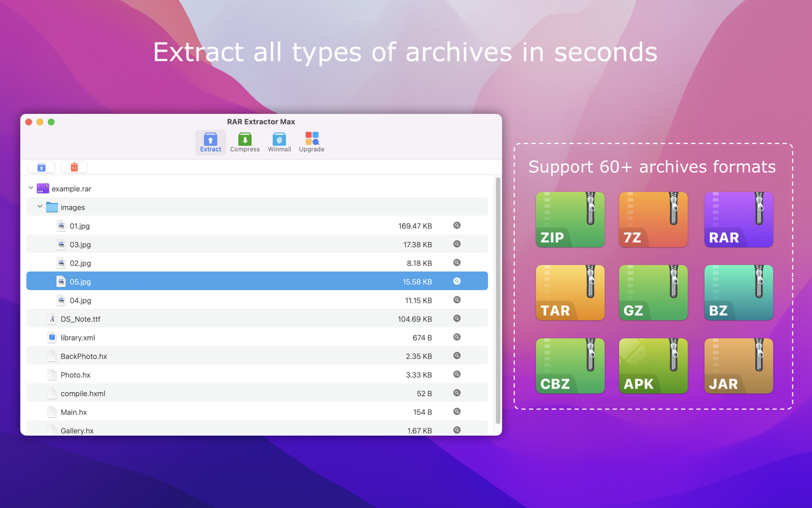Click the green window zoom button

[51, 122]
